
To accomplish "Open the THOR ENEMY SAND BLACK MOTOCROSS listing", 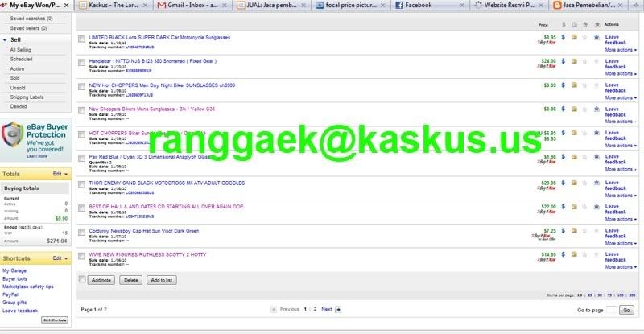I will 167,183.
